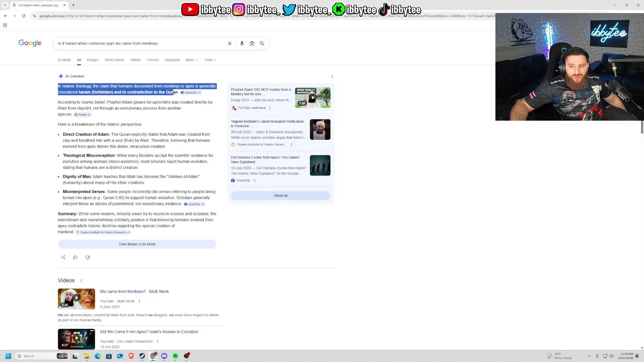Launch Brave browser from taskbar
The width and height of the screenshot is (644, 362).
[131, 356]
